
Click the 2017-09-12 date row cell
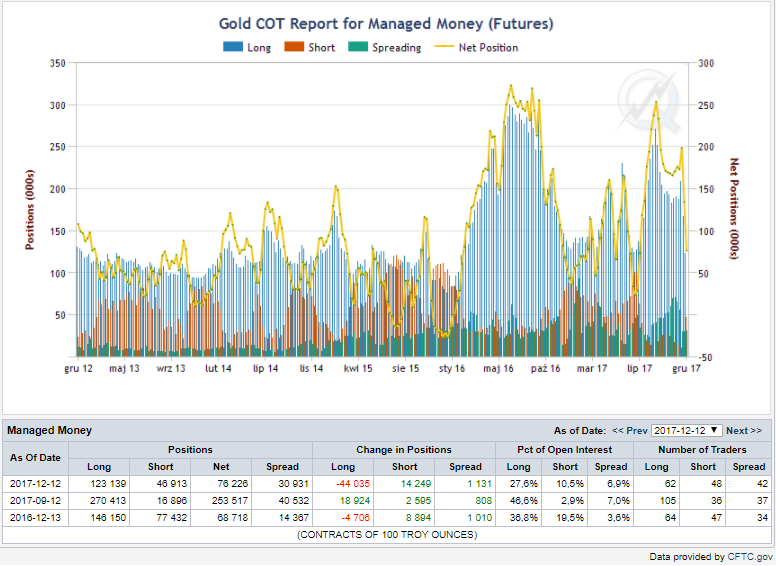(x=35, y=501)
